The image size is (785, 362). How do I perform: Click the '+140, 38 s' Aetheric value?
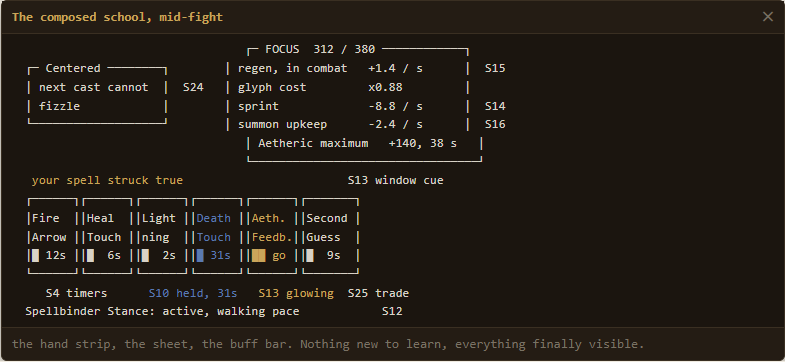(423, 143)
